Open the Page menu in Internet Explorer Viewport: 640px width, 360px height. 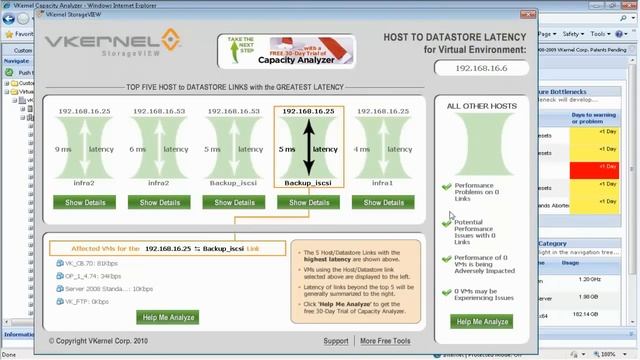tap(547, 34)
